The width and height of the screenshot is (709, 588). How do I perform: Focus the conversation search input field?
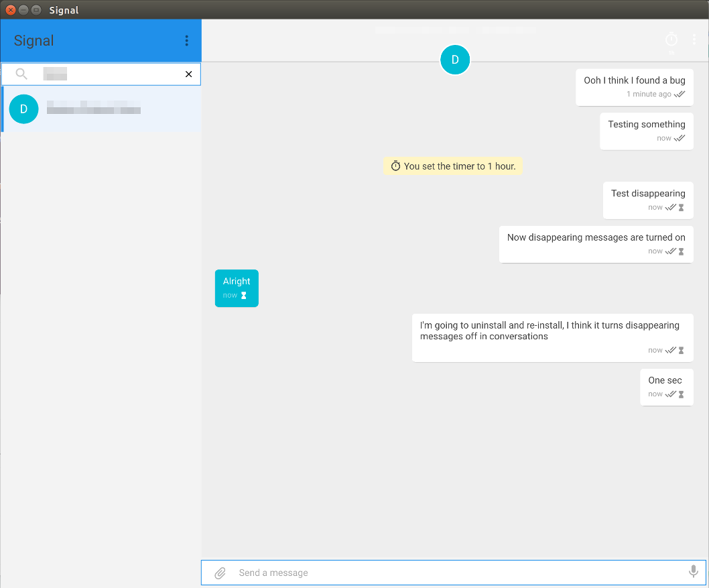(x=101, y=74)
